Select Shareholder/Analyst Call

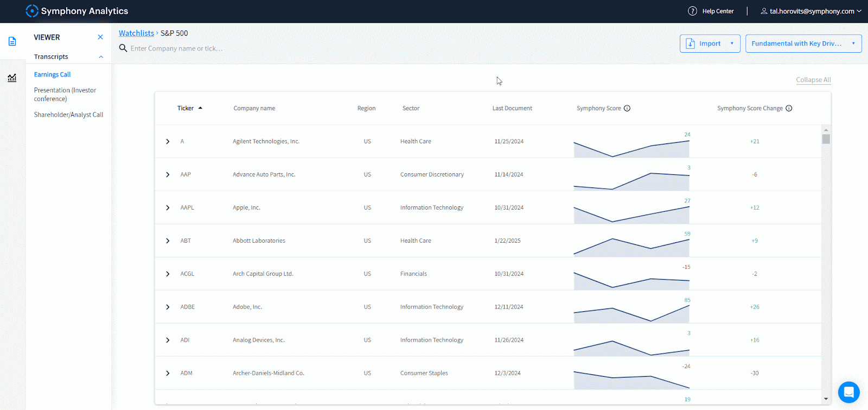(x=68, y=115)
